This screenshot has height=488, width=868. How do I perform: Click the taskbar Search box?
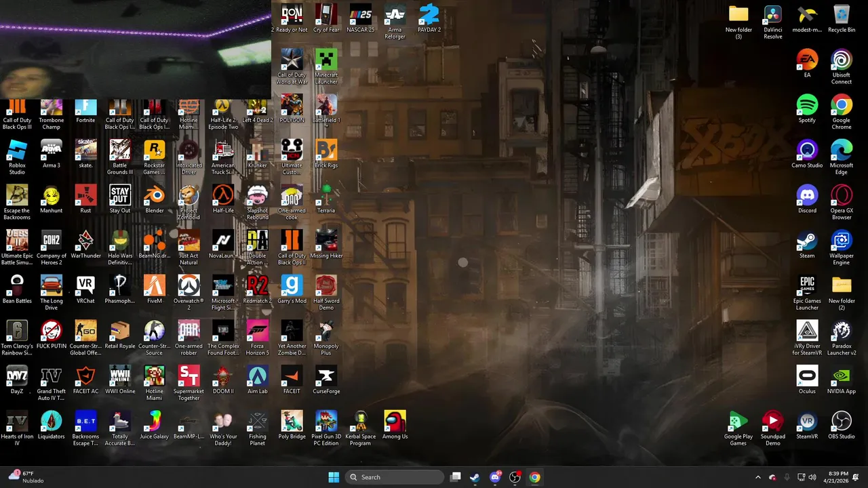click(x=395, y=477)
